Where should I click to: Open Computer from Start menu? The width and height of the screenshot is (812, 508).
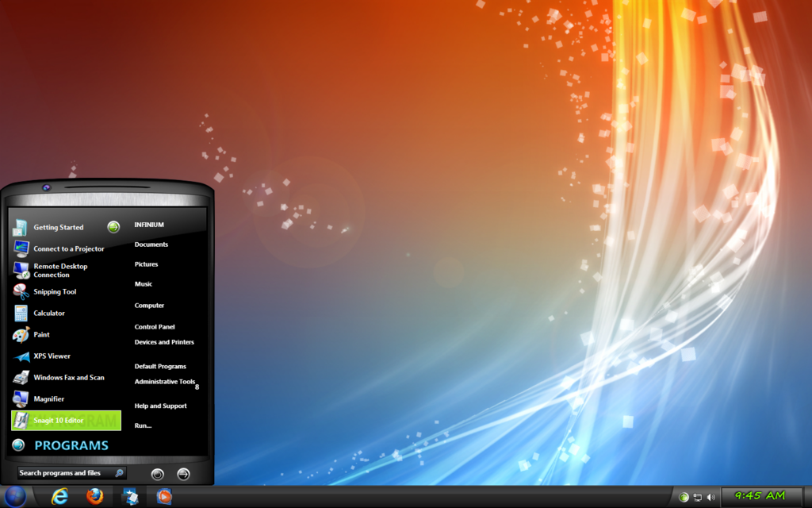[149, 306]
